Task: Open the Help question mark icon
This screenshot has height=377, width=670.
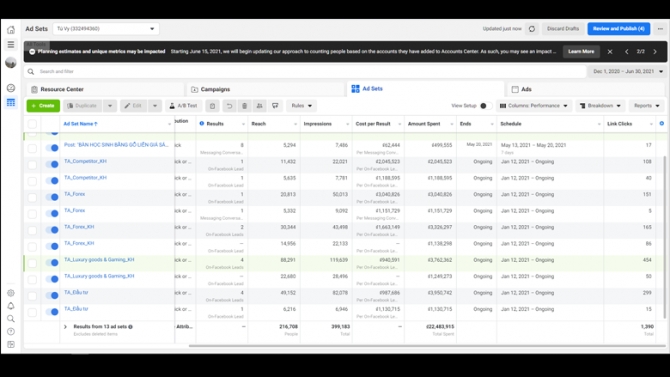Action: click(11, 331)
